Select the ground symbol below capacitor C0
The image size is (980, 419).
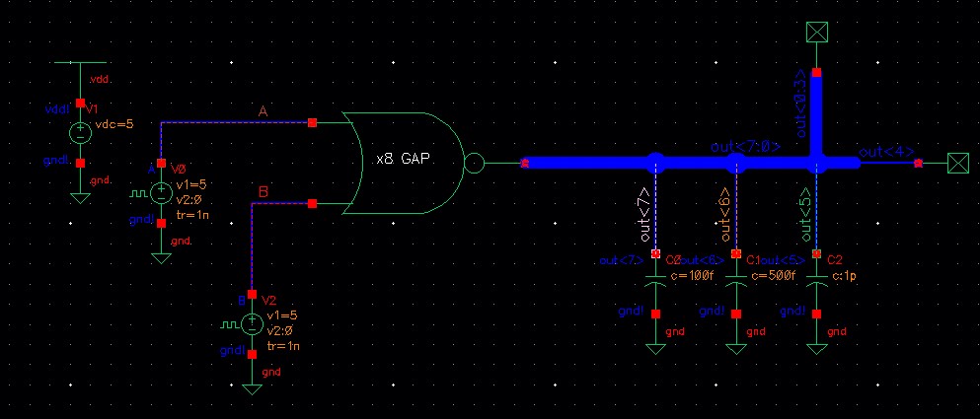pyautogui.click(x=655, y=348)
